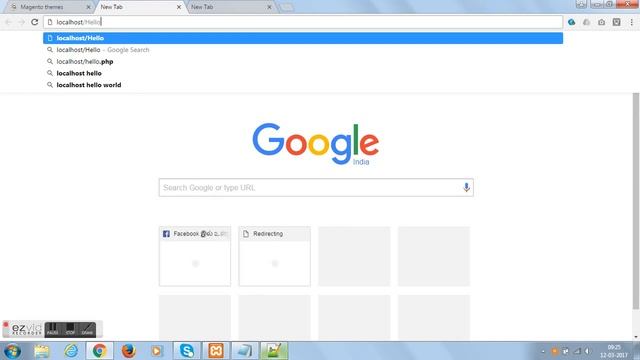Click the Pocket-style save extension icon
640x360 pixels.
[616, 22]
